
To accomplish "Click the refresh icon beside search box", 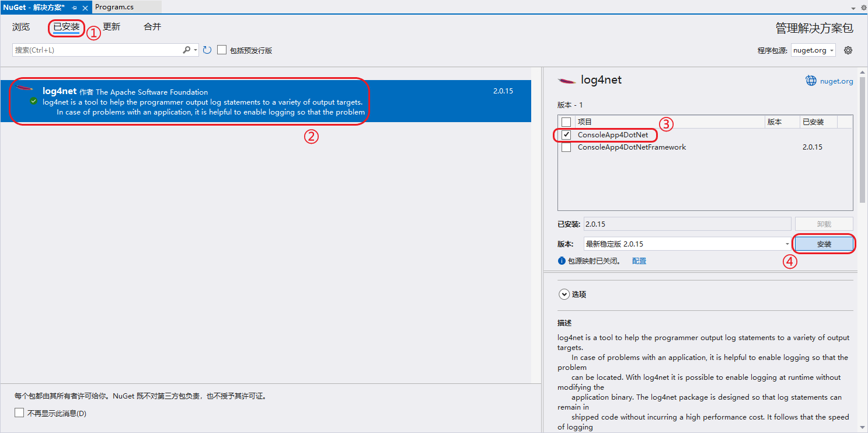I will (207, 50).
